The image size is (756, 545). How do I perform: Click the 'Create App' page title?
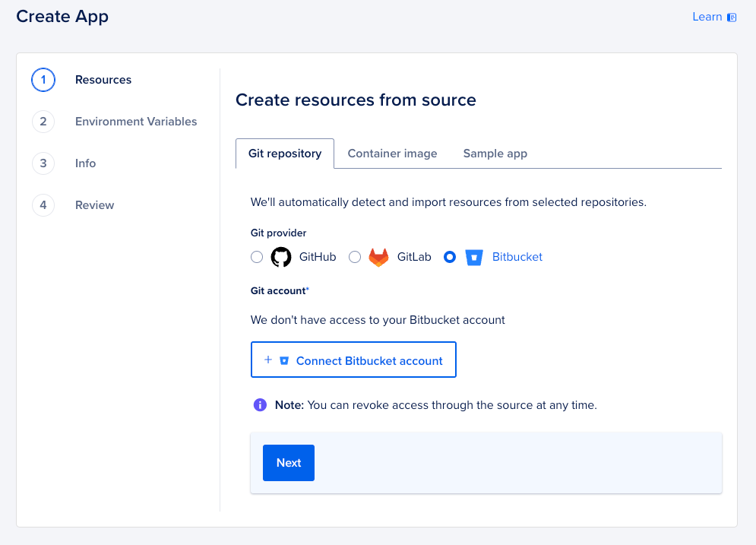coord(62,17)
